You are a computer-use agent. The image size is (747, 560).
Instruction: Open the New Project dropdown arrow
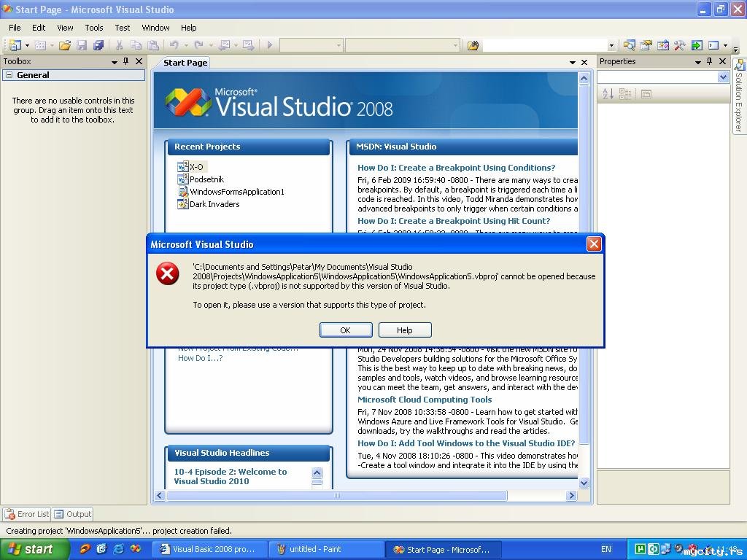[x=27, y=45]
